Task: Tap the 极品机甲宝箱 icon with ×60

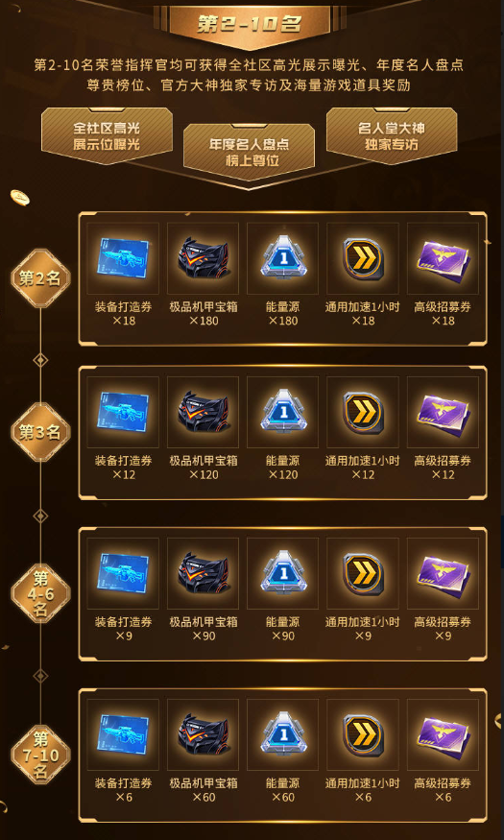Action: coord(203,734)
